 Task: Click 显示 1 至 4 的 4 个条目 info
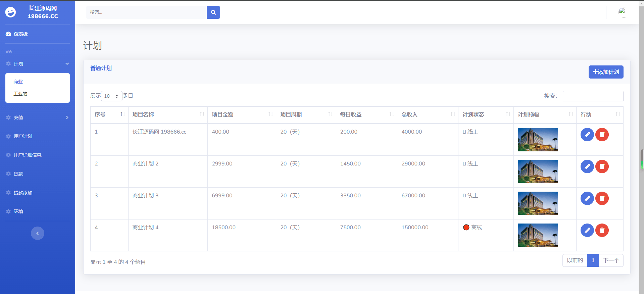118,262
